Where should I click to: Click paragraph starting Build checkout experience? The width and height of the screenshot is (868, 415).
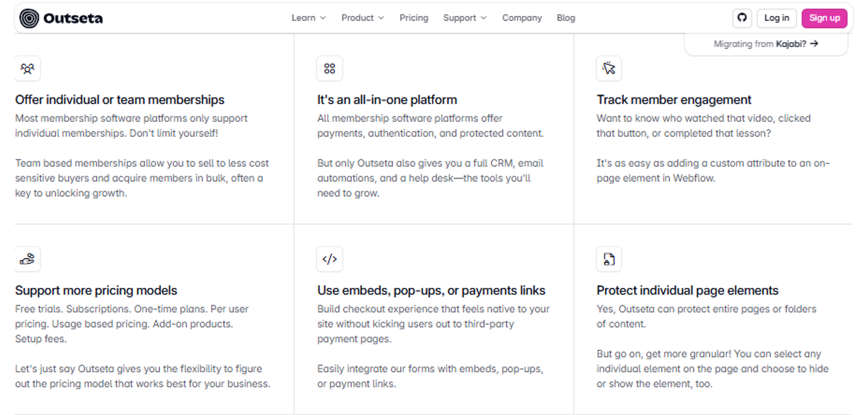(x=434, y=324)
